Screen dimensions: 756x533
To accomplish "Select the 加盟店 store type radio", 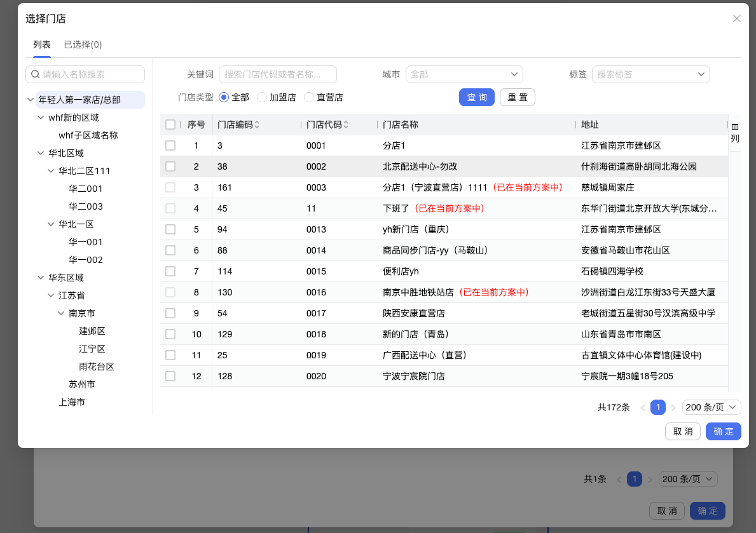I will click(262, 97).
